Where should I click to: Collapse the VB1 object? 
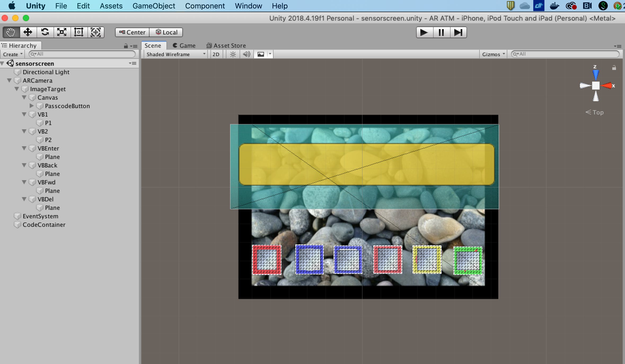(x=24, y=114)
